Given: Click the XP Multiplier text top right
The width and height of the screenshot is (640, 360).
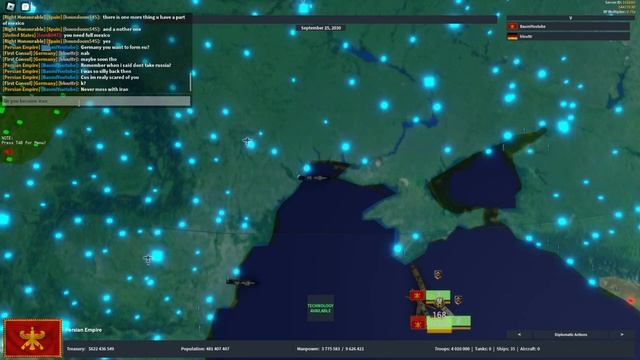Looking at the screenshot, I should click(618, 12).
